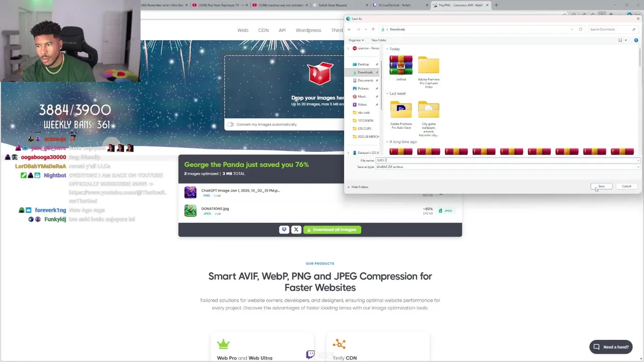
Task: Select City game wallpaper folder
Action: [429, 119]
